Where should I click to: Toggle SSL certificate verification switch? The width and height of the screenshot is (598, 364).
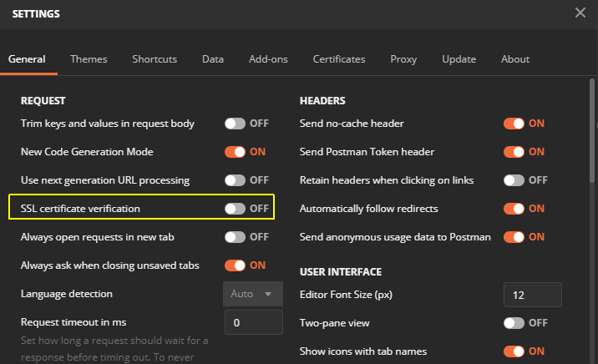coord(235,209)
